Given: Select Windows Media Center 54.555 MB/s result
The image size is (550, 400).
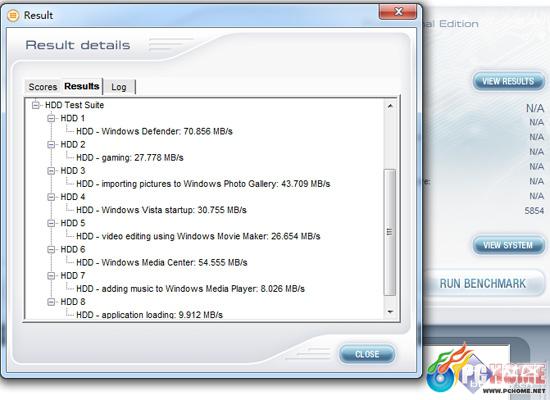Looking at the screenshot, I should click(162, 262).
